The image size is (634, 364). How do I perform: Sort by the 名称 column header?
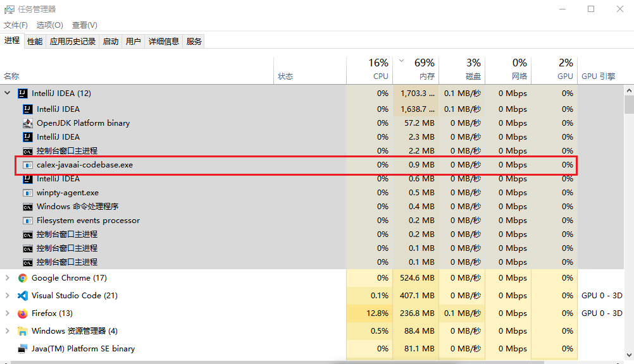coord(137,70)
